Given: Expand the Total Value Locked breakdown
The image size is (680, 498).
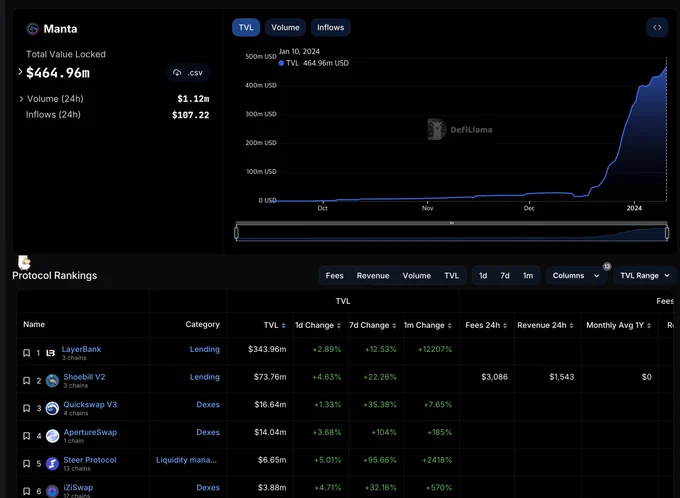Looking at the screenshot, I should coord(20,72).
